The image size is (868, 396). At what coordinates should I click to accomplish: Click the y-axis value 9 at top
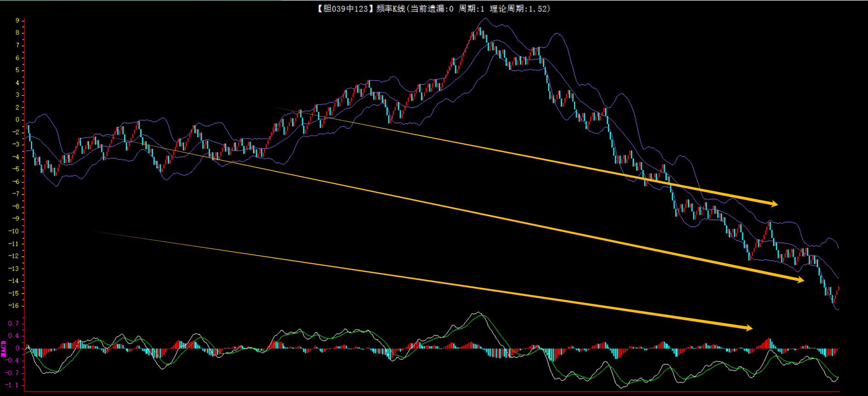click(17, 20)
